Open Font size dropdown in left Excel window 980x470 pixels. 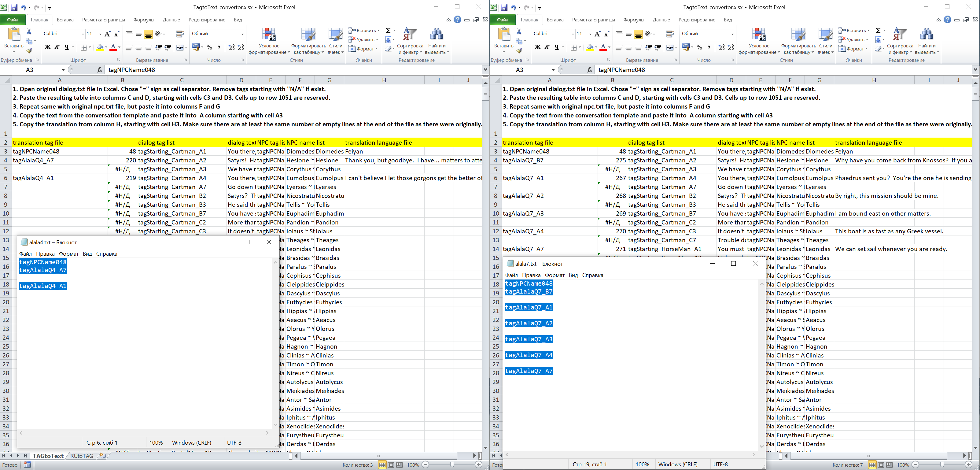[100, 34]
